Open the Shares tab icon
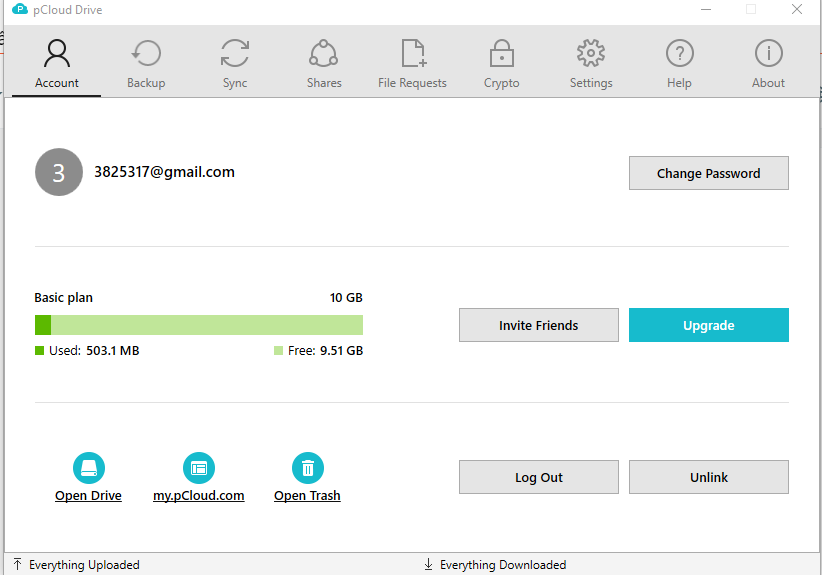This screenshot has width=822, height=575. [x=323, y=53]
